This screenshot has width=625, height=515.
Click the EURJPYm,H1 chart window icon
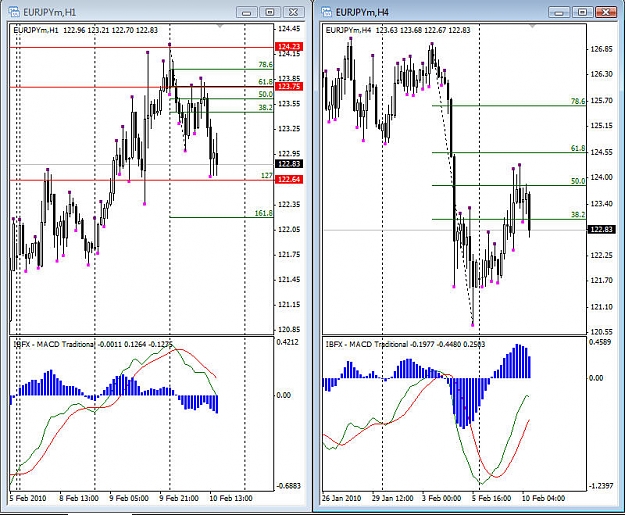(14, 12)
